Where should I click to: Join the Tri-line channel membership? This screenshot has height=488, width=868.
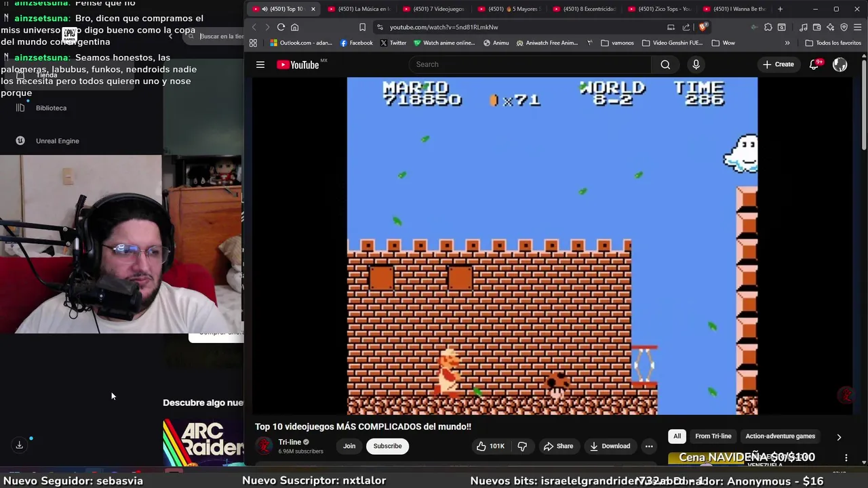coord(349,446)
